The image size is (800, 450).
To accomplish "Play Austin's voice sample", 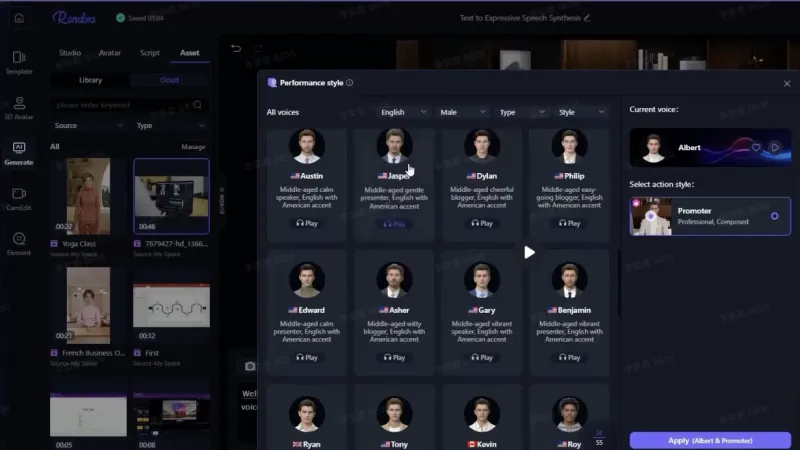I will [307, 223].
